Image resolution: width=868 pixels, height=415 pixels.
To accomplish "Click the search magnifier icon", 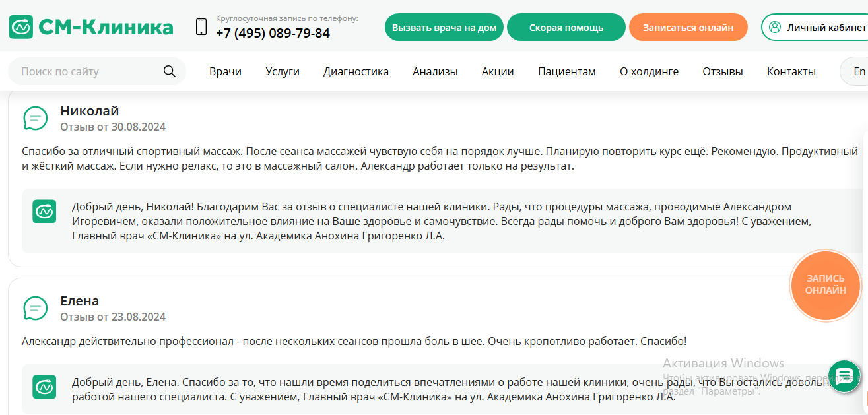I will 170,70.
